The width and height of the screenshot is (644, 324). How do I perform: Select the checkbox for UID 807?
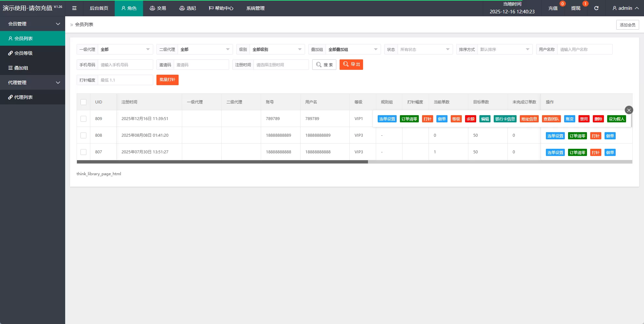click(x=83, y=152)
